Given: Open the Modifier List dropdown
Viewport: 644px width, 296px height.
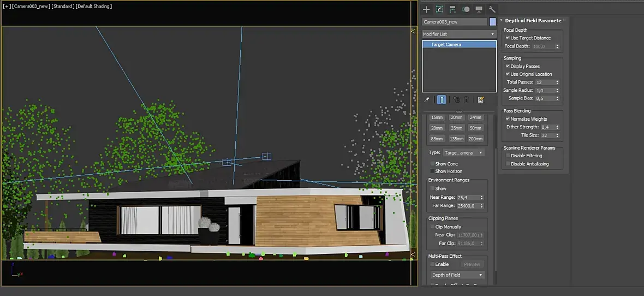Looking at the screenshot, I should click(458, 34).
